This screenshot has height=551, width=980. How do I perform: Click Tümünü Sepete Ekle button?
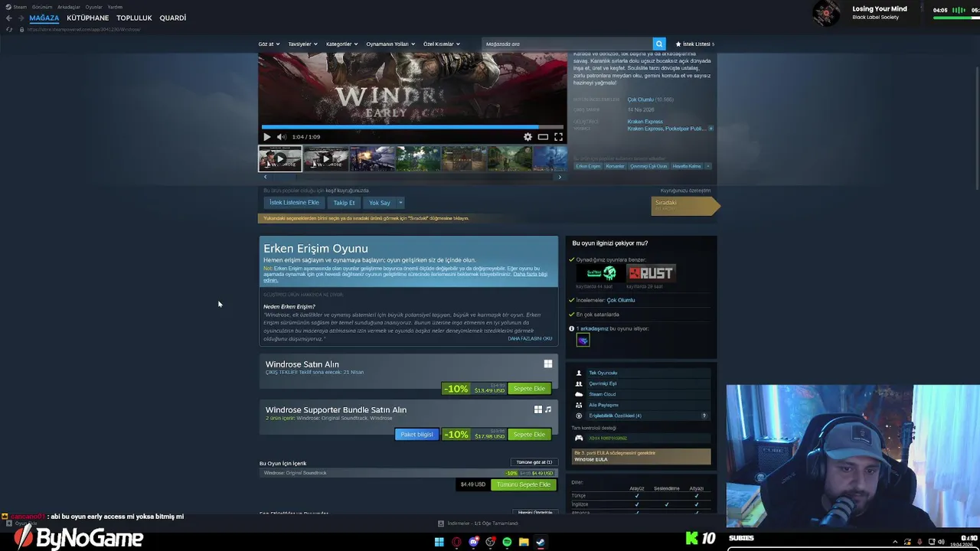tap(524, 484)
